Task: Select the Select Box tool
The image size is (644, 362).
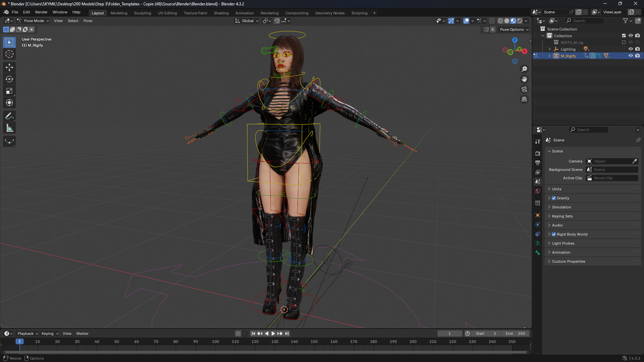Action: pos(9,42)
